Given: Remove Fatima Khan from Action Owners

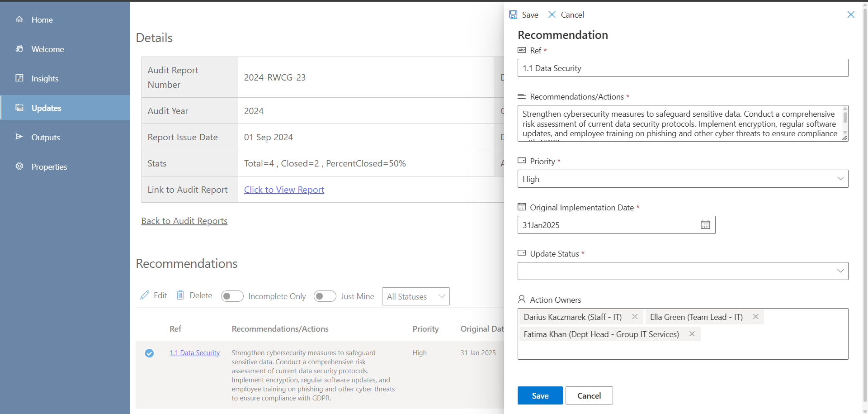Looking at the screenshot, I should coord(692,334).
